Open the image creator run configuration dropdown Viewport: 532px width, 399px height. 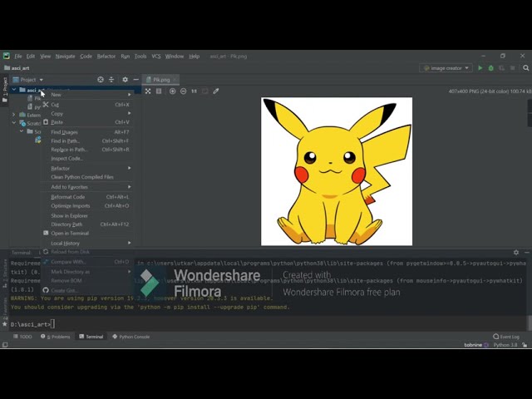[x=446, y=68]
